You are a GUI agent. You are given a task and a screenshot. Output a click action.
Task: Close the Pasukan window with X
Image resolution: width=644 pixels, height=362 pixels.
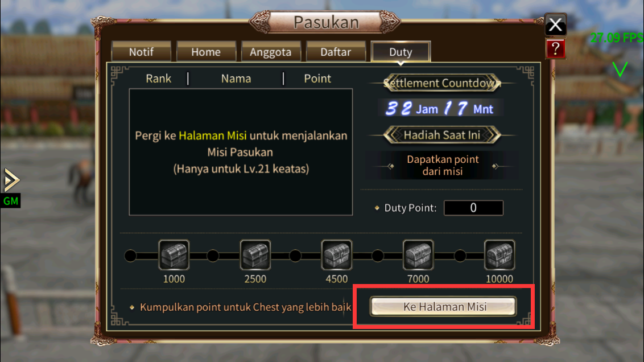pos(555,24)
